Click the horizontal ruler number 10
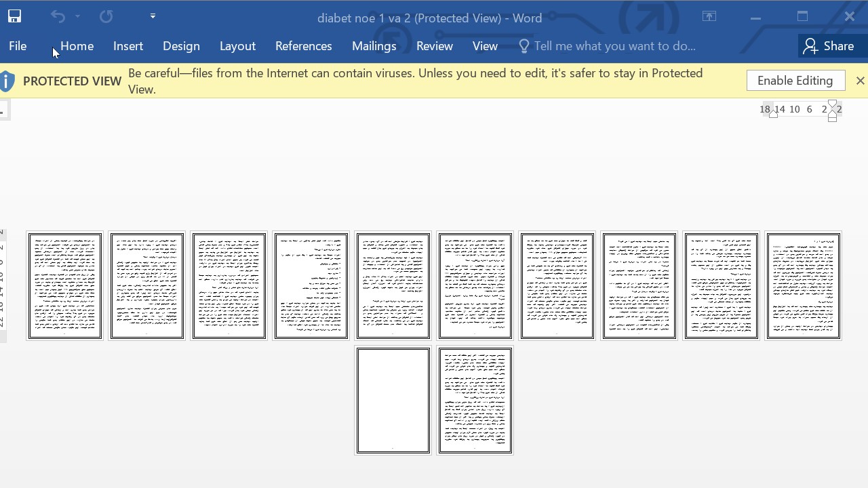 [794, 109]
